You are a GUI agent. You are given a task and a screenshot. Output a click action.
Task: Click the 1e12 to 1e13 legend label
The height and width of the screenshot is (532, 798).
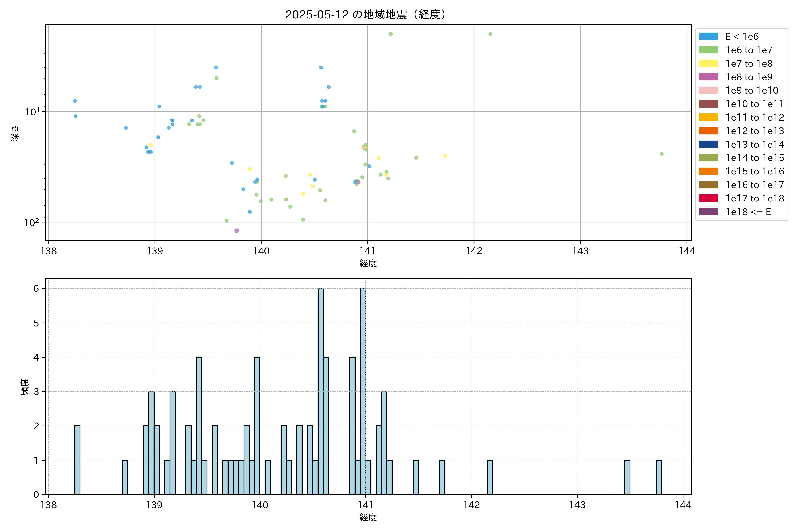755,131
